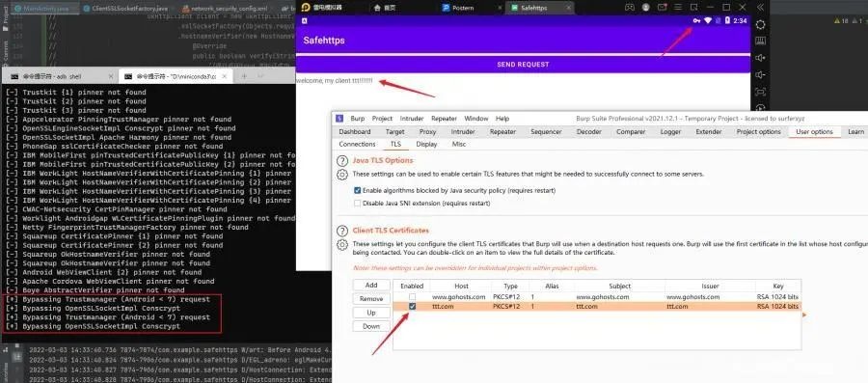Viewport: 868px width, 383px height.
Task: Click the Java TLS Options gear icon
Action: tap(342, 175)
